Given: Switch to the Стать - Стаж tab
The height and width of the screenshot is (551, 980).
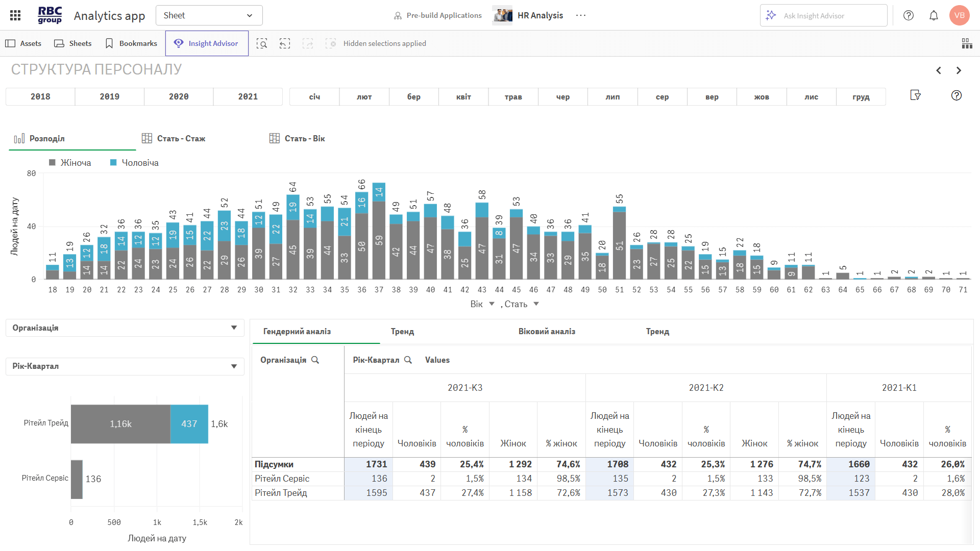Looking at the screenshot, I should click(174, 138).
